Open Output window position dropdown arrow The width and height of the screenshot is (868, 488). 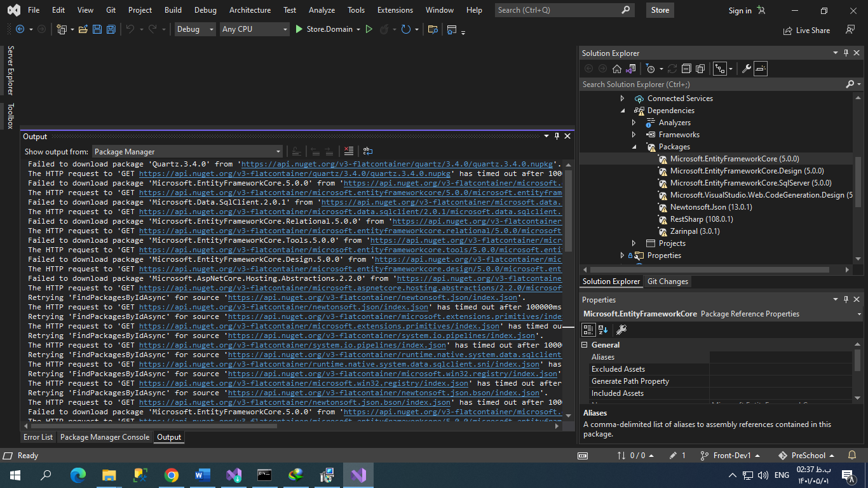pyautogui.click(x=546, y=136)
